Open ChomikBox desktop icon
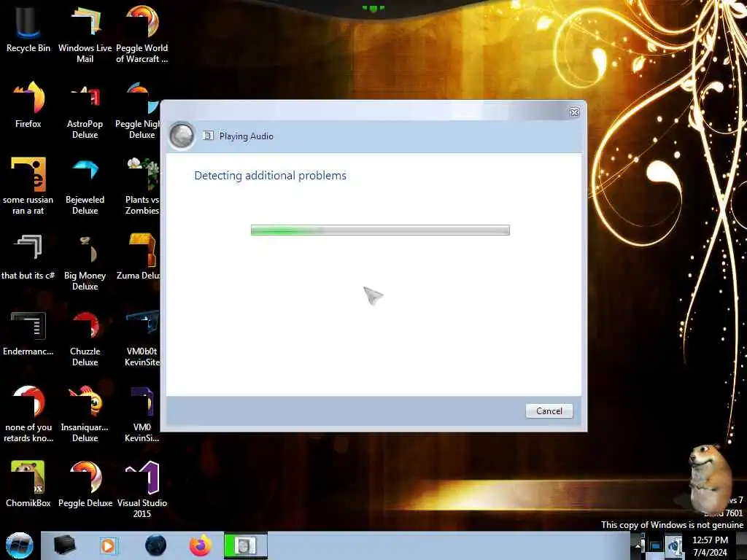The height and width of the screenshot is (560, 747). pos(28,484)
